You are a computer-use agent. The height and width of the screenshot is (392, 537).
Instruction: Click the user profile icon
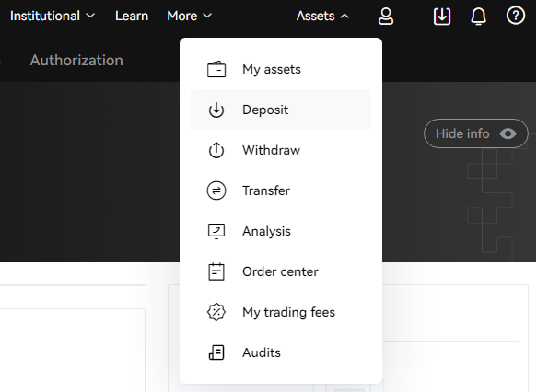[x=386, y=16]
